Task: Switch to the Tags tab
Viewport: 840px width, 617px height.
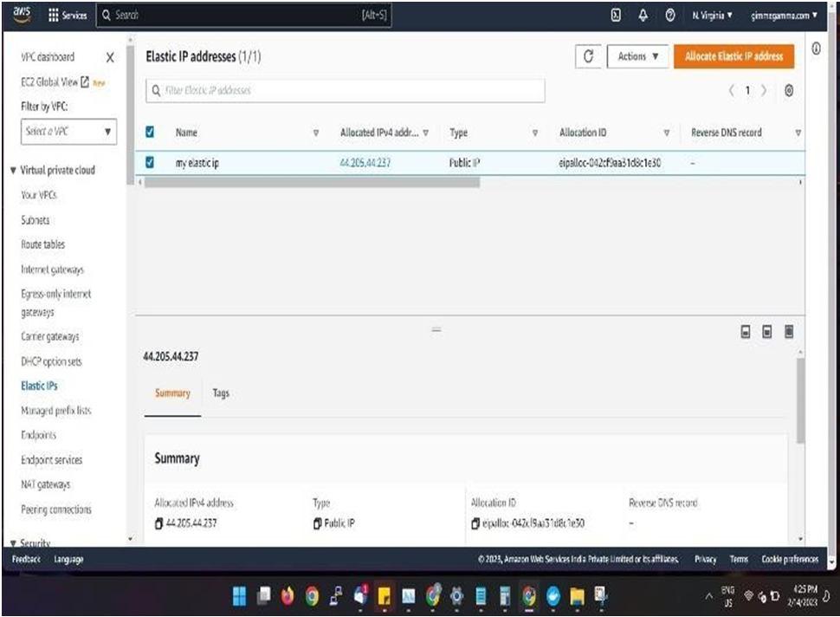Action: (221, 393)
